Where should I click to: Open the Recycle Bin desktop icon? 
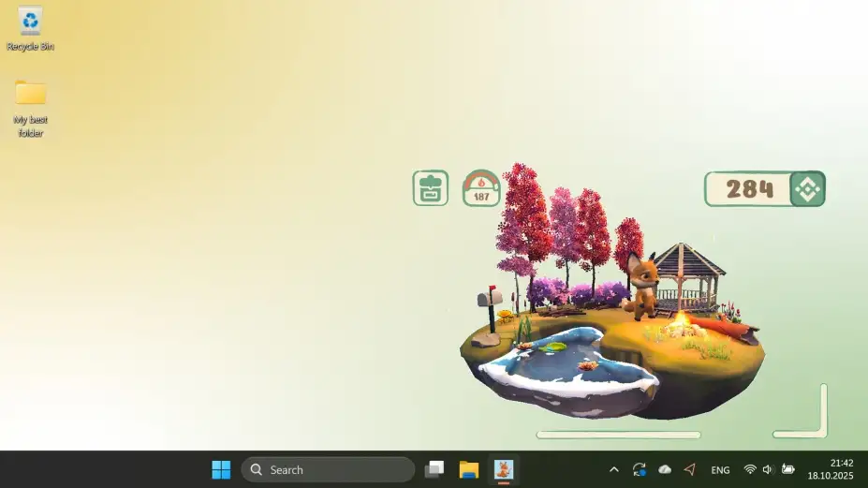pyautogui.click(x=31, y=29)
